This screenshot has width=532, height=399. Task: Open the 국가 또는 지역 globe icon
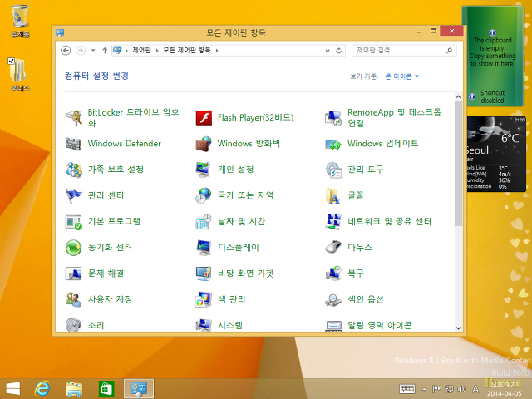tap(204, 196)
